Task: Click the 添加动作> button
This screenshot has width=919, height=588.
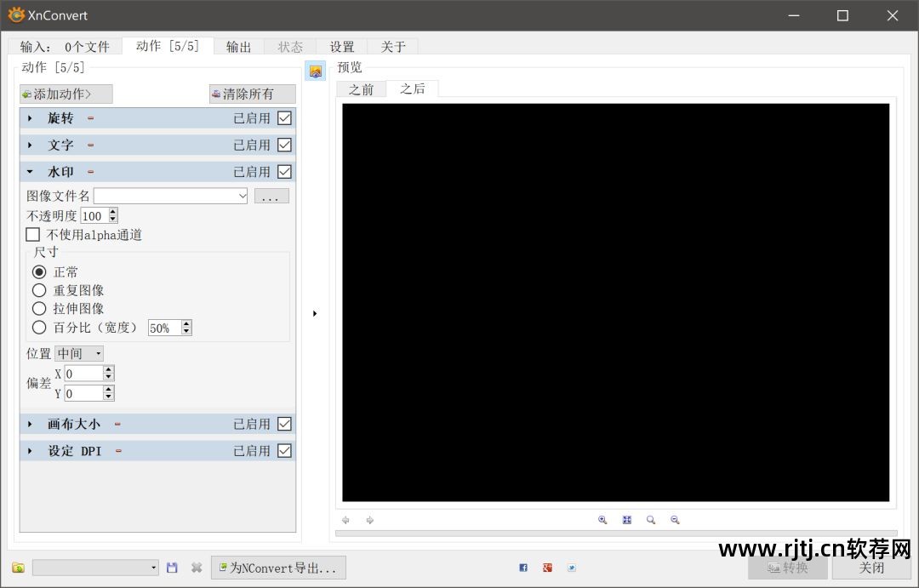Action: (x=66, y=94)
